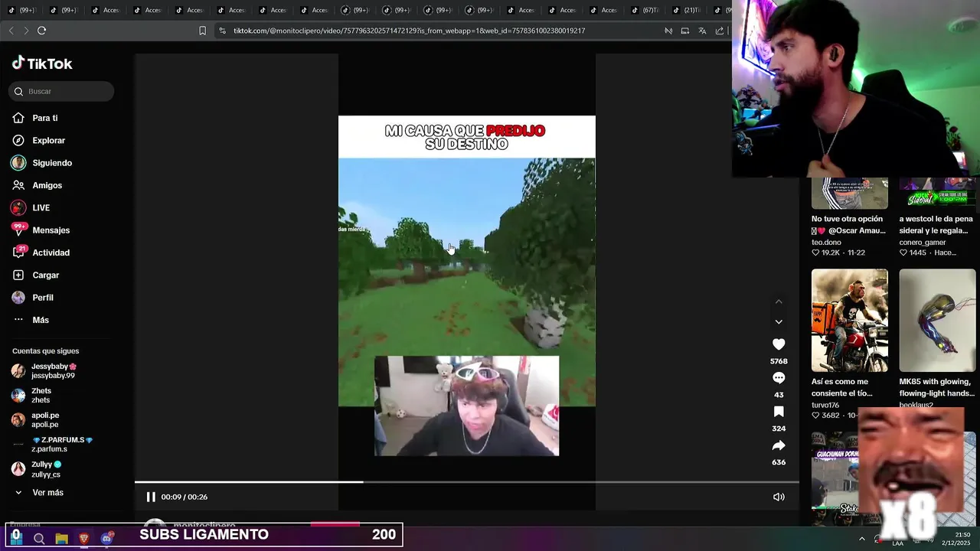The height and width of the screenshot is (551, 980).
Task: Mute the video volume
Action: (779, 497)
